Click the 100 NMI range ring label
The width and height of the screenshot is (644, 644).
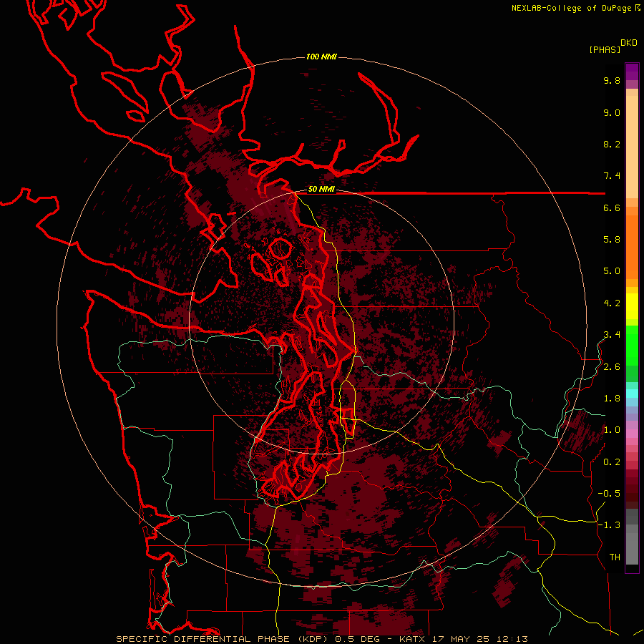pos(321,57)
